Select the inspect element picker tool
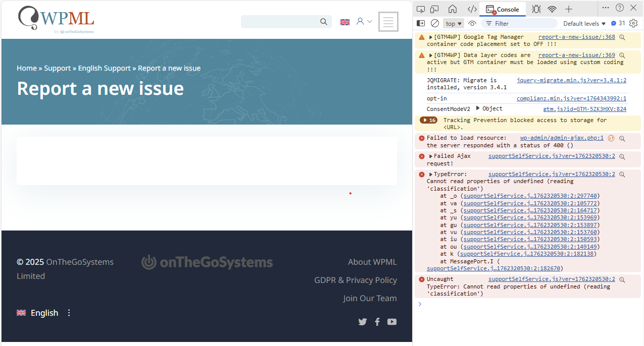The height and width of the screenshot is (346, 644). pyautogui.click(x=421, y=9)
